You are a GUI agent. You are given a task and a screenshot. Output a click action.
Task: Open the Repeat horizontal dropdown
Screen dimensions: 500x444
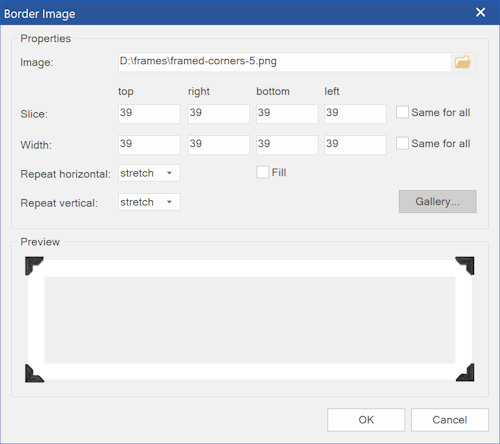coord(149,173)
